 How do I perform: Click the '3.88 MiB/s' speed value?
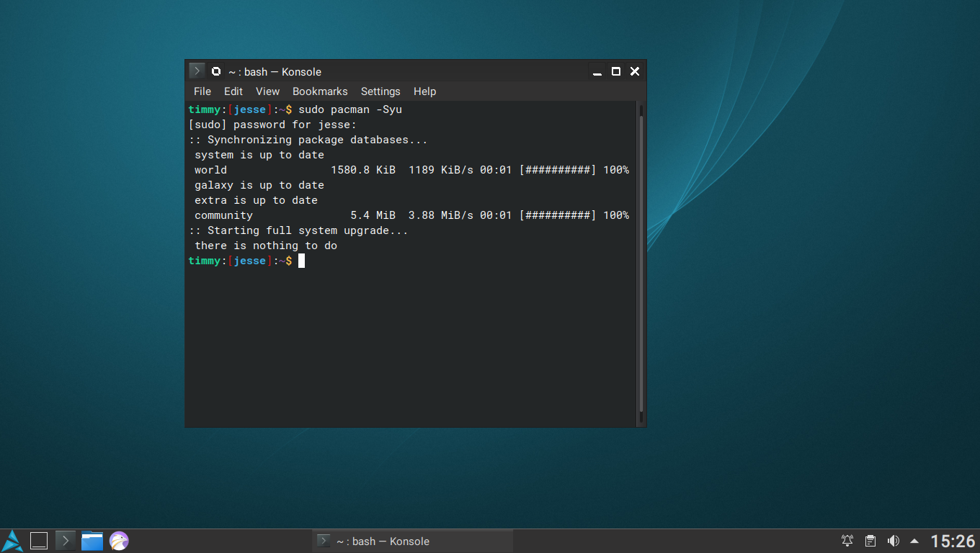(x=441, y=215)
